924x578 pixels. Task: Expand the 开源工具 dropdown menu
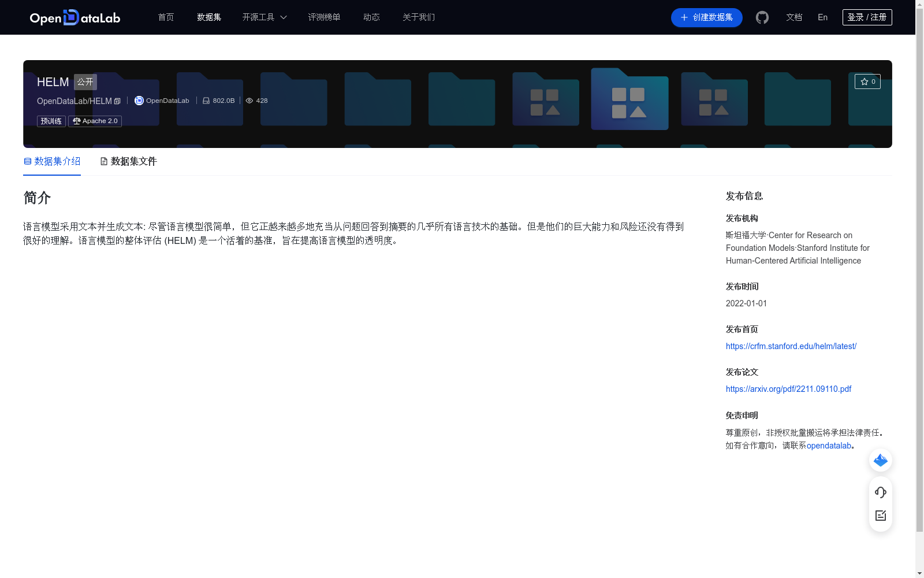[264, 17]
